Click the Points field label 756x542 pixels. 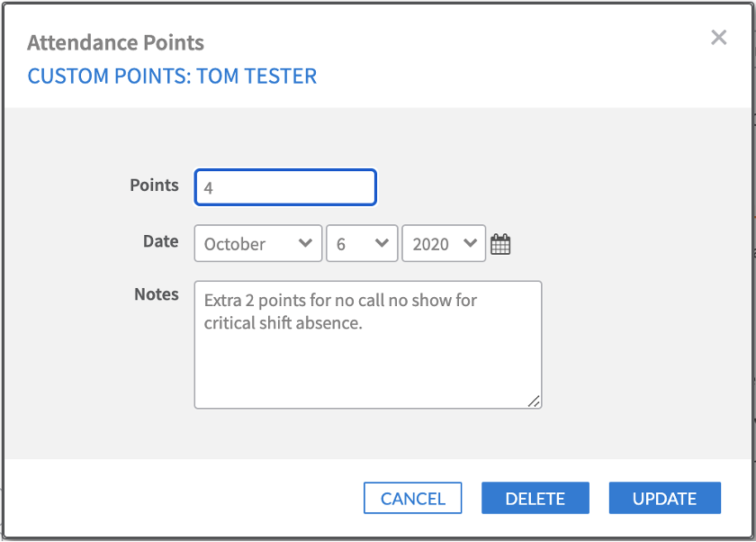click(154, 185)
